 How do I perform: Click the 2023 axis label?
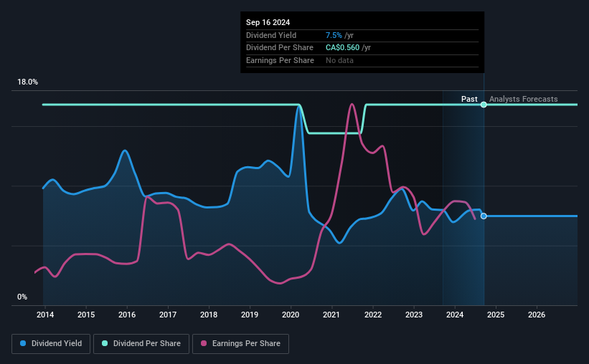pyautogui.click(x=414, y=315)
